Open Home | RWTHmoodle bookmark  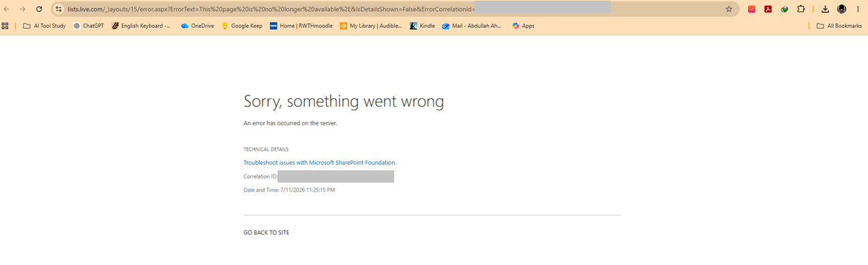point(301,26)
